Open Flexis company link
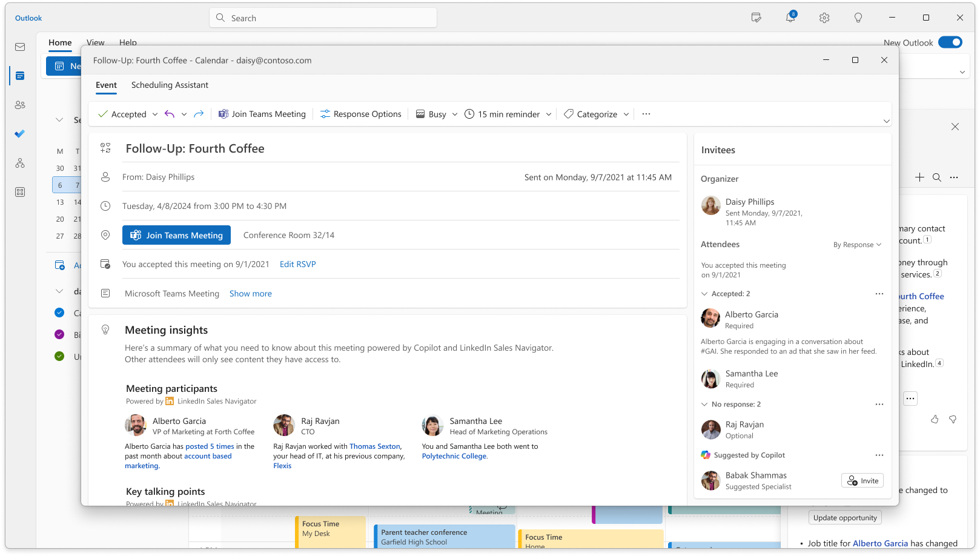 click(x=282, y=466)
